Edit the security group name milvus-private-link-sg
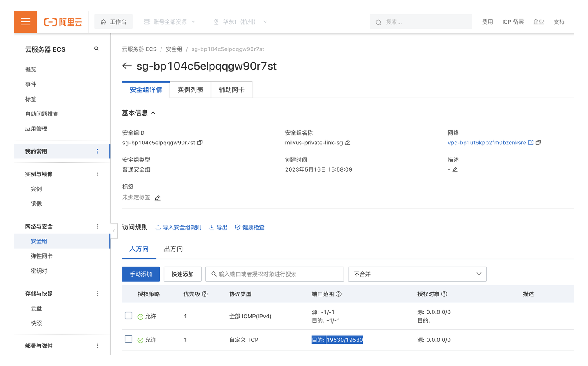The width and height of the screenshot is (588, 366). [348, 143]
